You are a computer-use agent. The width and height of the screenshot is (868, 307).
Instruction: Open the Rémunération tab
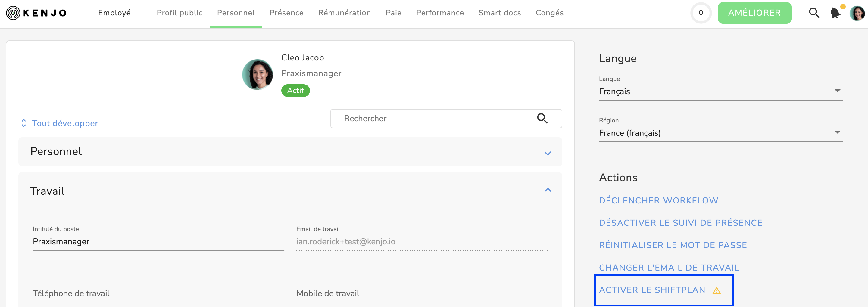coord(344,13)
